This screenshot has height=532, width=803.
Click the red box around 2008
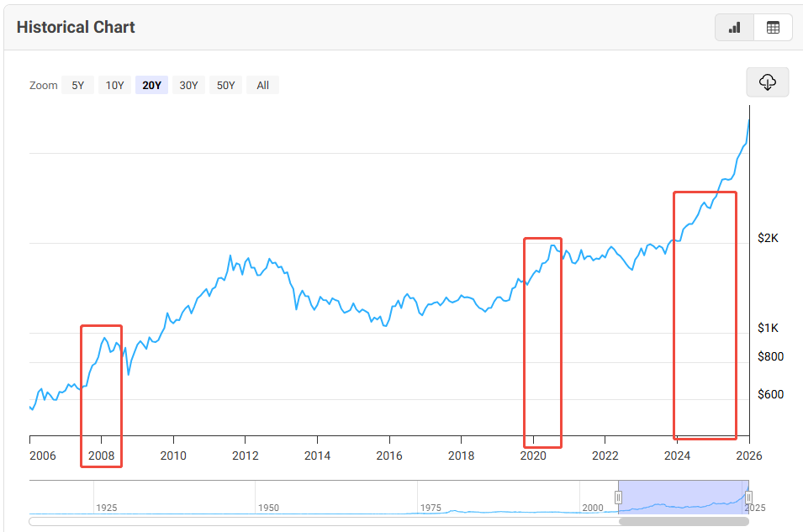point(101,396)
